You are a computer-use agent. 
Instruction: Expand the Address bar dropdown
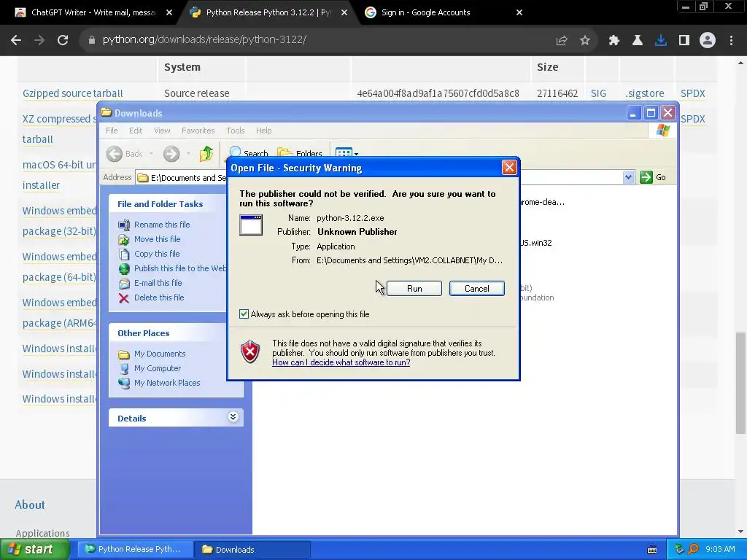628,177
